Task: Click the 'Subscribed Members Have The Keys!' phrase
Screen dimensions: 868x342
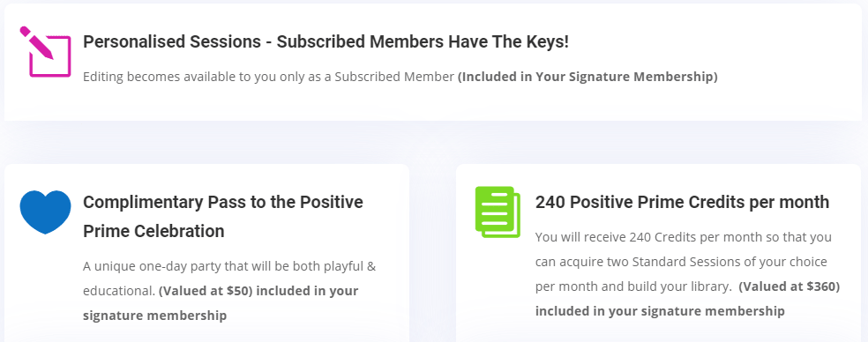Action: [x=423, y=41]
